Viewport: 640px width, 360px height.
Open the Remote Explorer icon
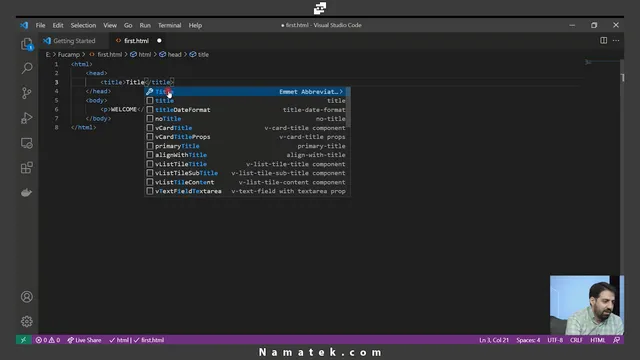27,143
